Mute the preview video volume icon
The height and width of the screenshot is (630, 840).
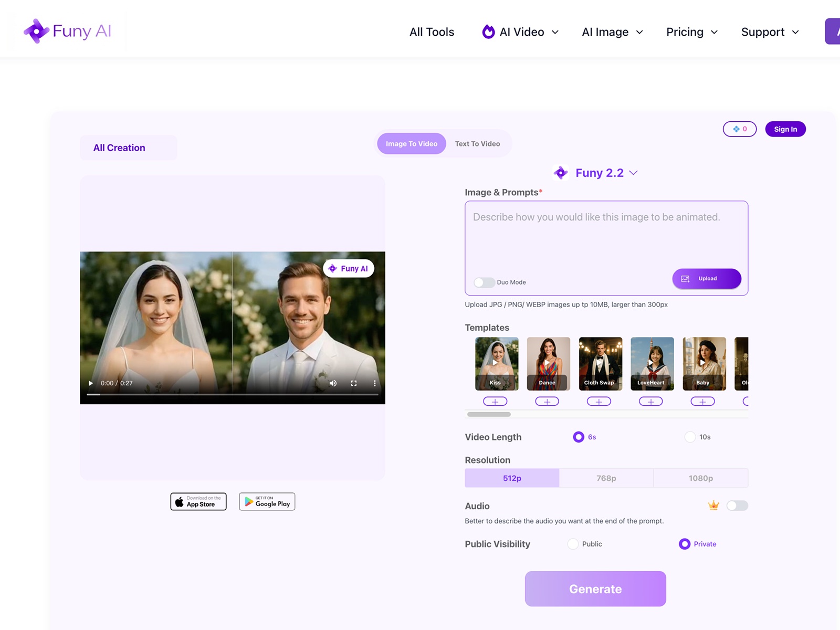click(333, 383)
